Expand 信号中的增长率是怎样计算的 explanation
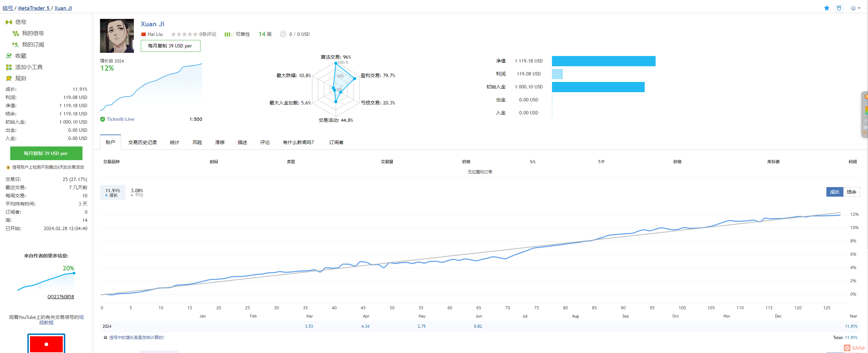868x353 pixels. point(136,338)
